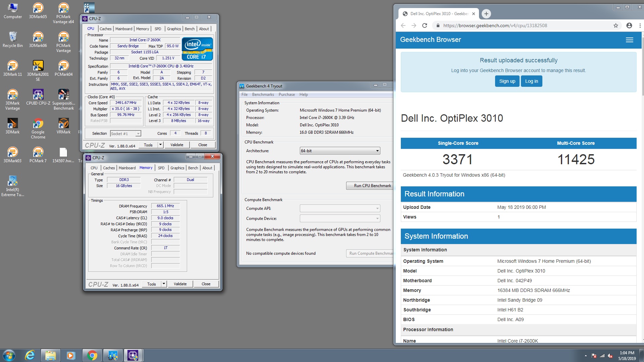This screenshot has height=362, width=644.
Task: Click the Sign up button
Action: coord(507,81)
